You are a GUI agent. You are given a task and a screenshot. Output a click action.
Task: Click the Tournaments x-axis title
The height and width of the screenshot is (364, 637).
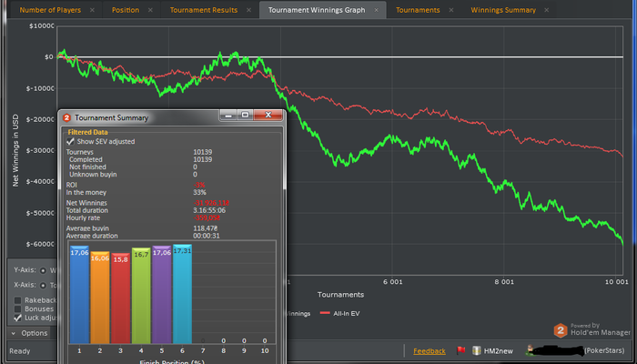pos(340,295)
